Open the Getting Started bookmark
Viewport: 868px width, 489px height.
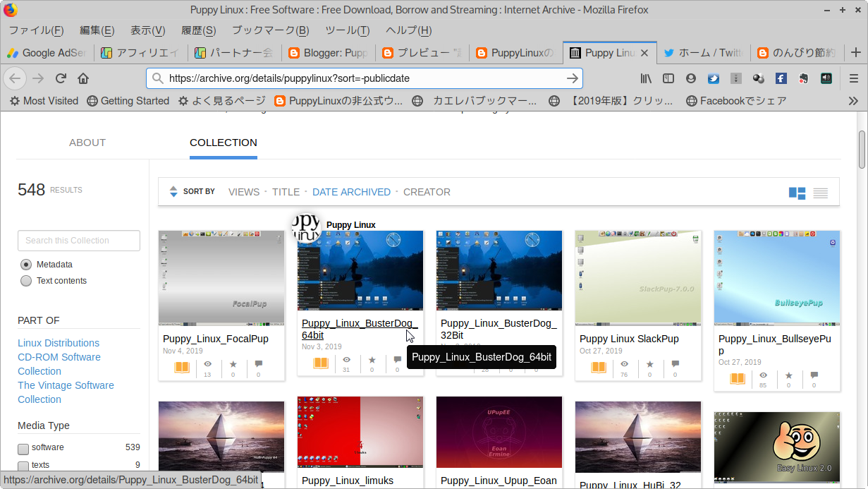tap(128, 101)
